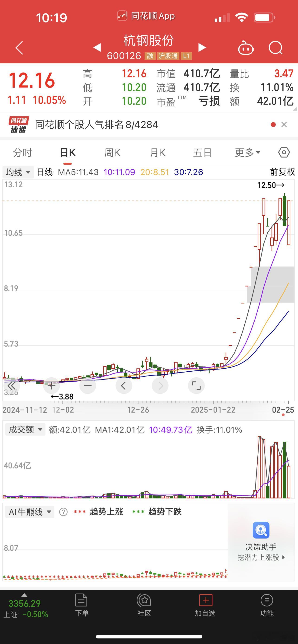
Task: Open AI牛熊线 indicator dropdown
Action: [30, 512]
